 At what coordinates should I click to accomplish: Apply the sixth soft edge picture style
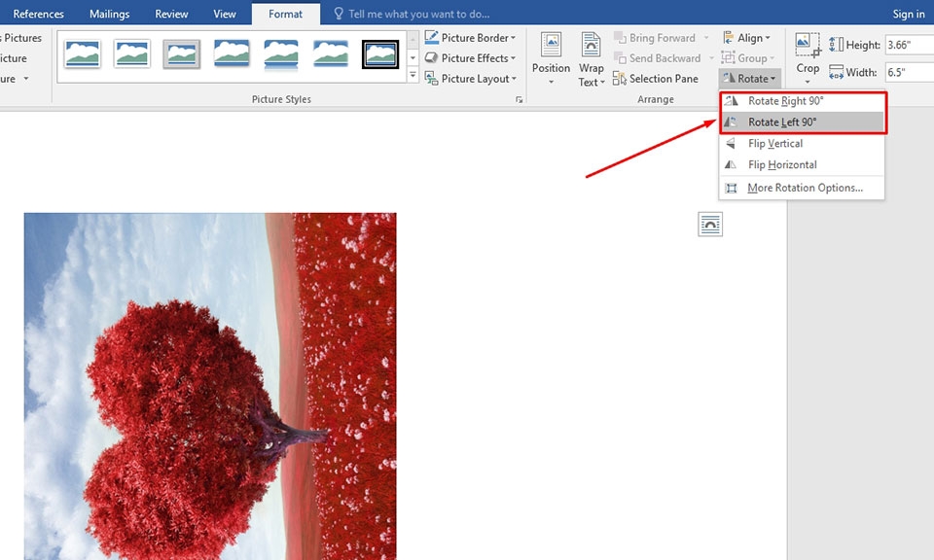331,54
